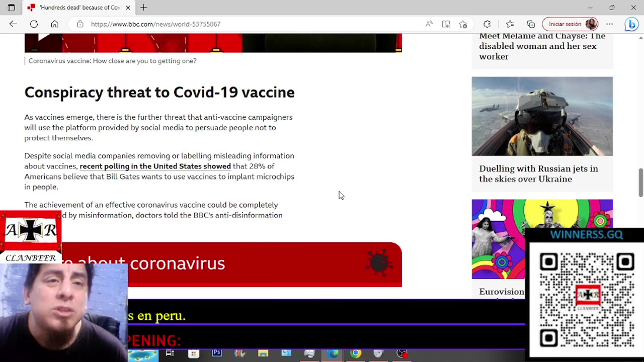Viewport: 644px width, 362px height.
Task: Open a new browser tab
Action: pos(143,8)
